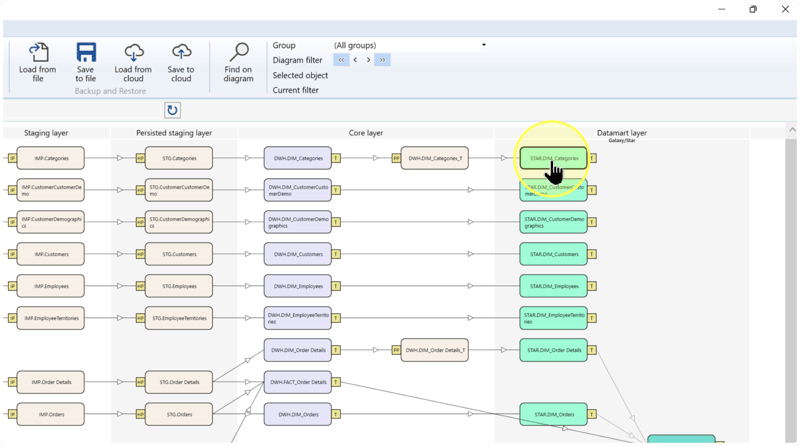Click the T badge of STAR.DIM_Employees

click(x=592, y=286)
